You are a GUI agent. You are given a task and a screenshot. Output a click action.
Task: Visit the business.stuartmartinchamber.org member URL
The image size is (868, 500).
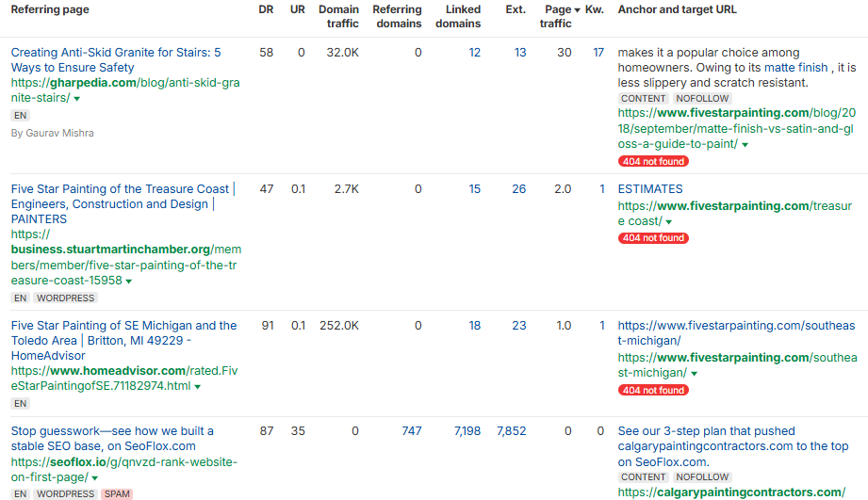[125, 257]
